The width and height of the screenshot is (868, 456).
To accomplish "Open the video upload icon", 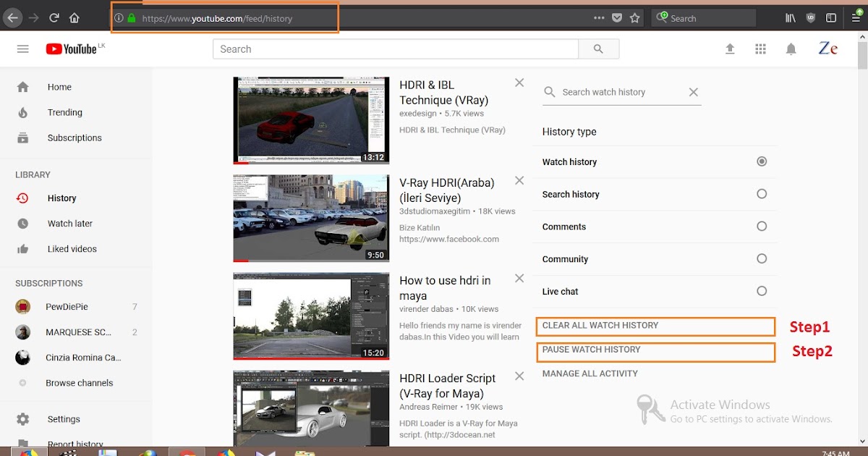I will [730, 48].
